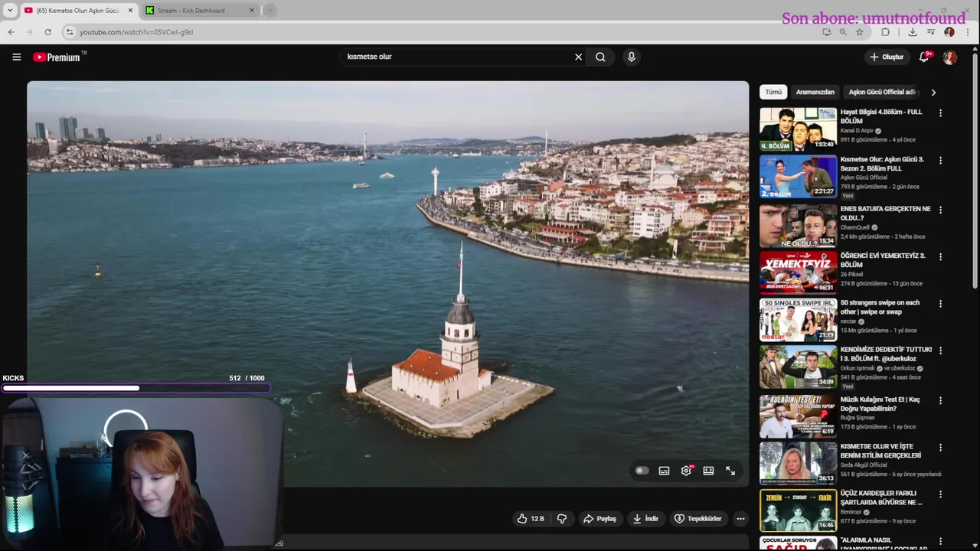980x551 pixels.
Task: Open Chrome profile avatar
Action: tap(949, 32)
